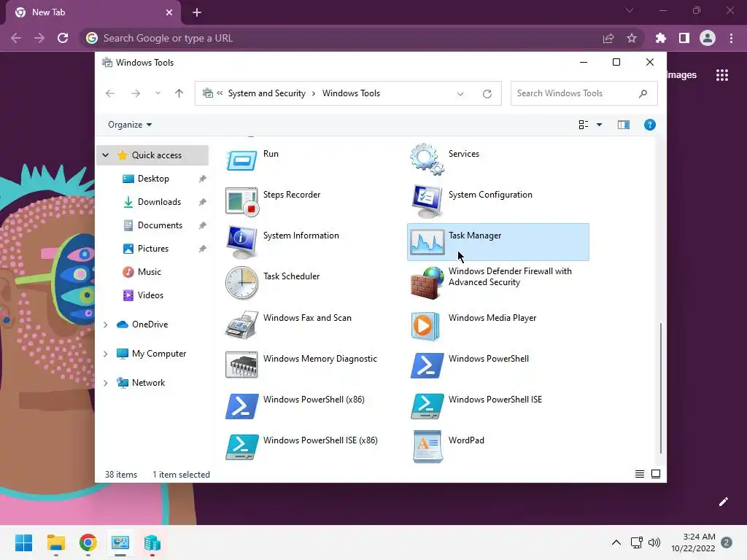Bookmark this tab with star icon
747x560 pixels.
[x=632, y=38]
